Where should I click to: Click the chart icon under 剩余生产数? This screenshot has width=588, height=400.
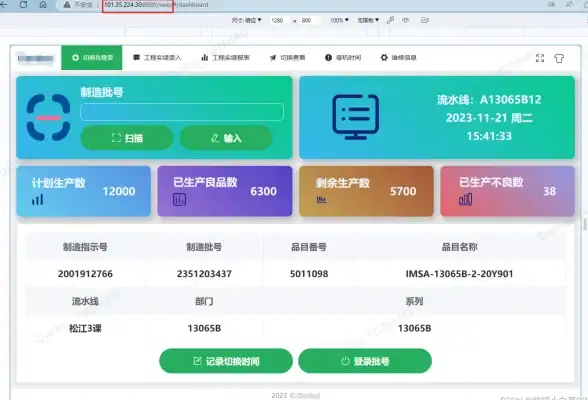pyautogui.click(x=321, y=199)
